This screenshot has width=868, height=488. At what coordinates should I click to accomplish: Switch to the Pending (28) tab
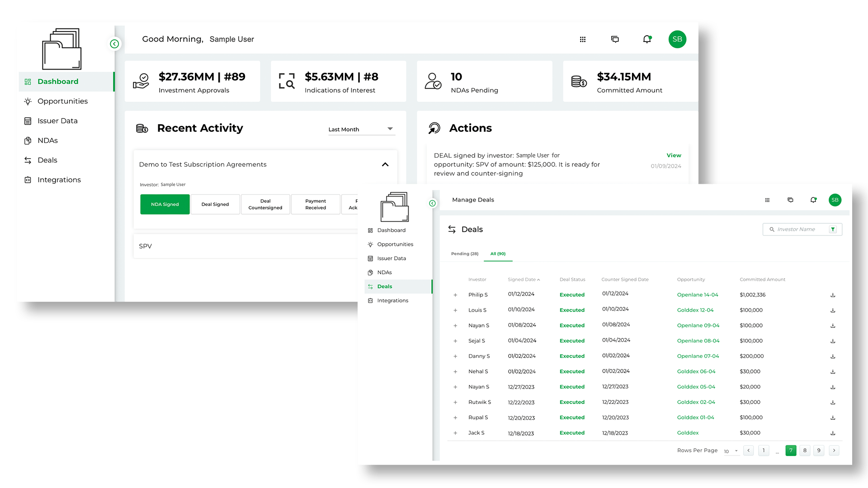tap(464, 254)
